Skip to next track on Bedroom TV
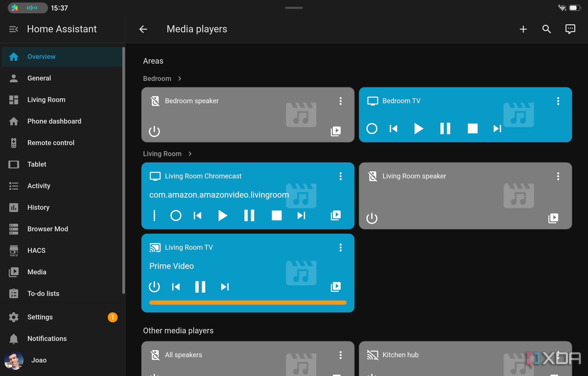This screenshot has width=588, height=376. coord(497,128)
